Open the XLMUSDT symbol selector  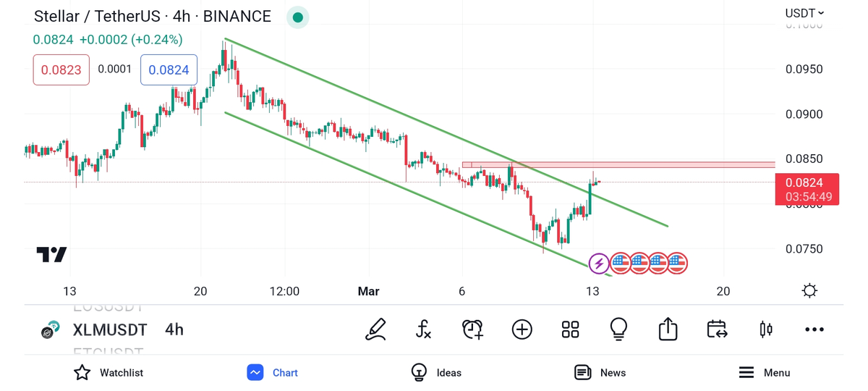coord(110,330)
